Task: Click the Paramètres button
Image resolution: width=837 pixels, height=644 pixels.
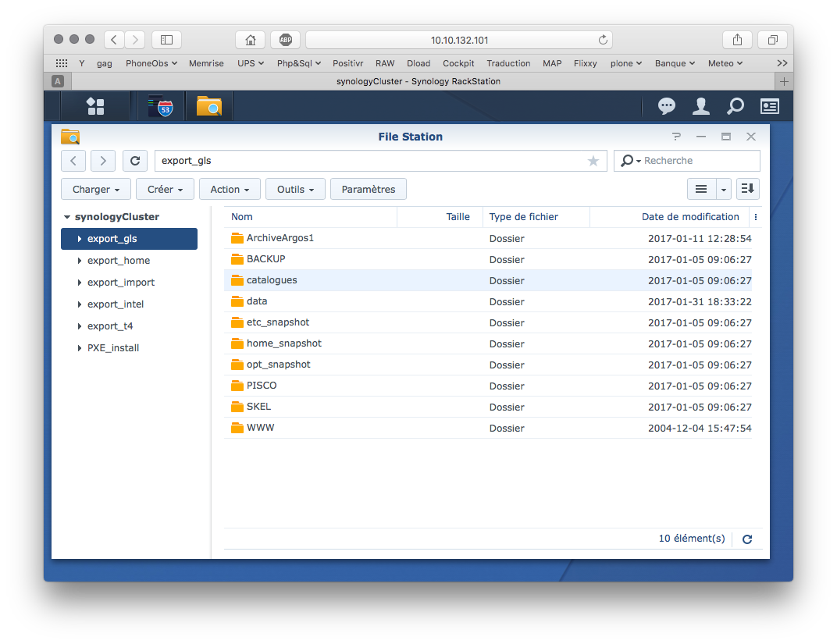Action: click(x=369, y=189)
